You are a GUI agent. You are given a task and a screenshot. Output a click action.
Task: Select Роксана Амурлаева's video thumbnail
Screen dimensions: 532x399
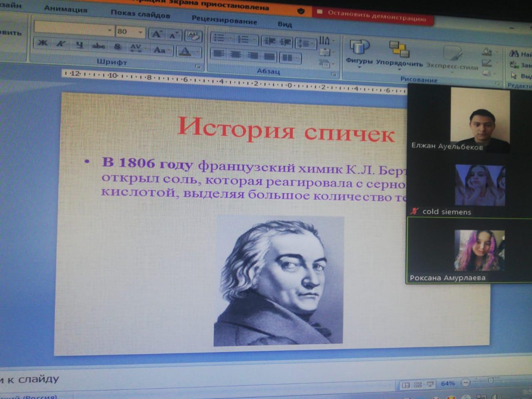click(469, 250)
